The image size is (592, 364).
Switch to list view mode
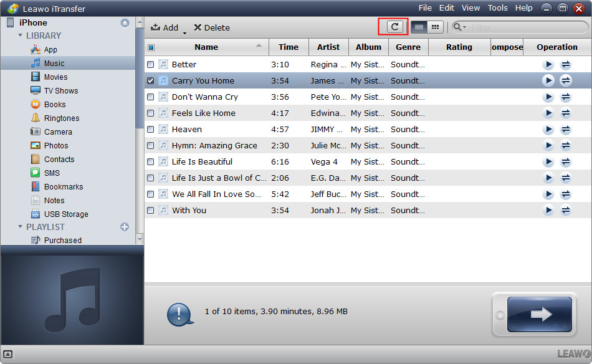419,27
